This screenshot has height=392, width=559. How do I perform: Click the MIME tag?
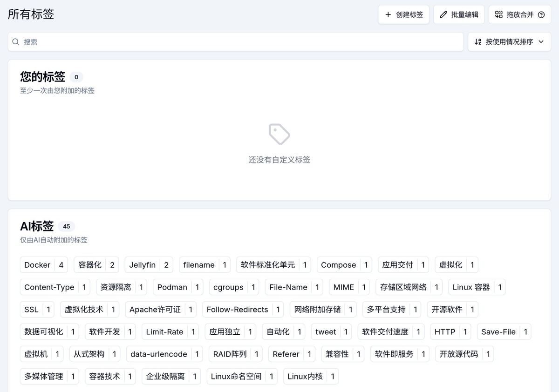(x=350, y=287)
